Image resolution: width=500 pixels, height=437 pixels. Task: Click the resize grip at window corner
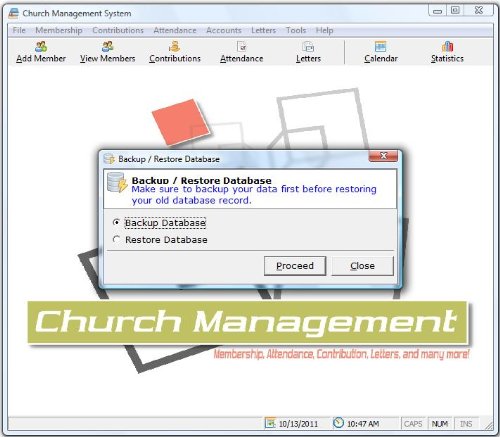(x=489, y=425)
